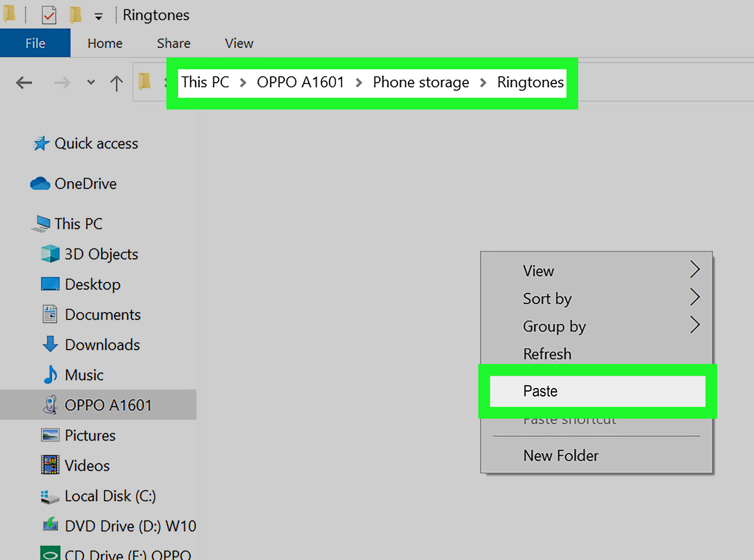Expand the chevron after OPPO A1601 breadcrumb
Image resolution: width=754 pixels, height=560 pixels.
[359, 83]
